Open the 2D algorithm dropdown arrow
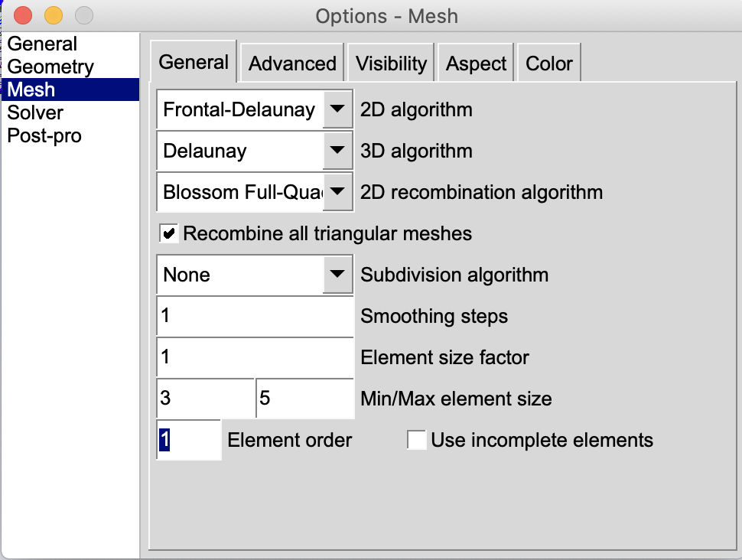This screenshot has width=742, height=560. pyautogui.click(x=337, y=109)
